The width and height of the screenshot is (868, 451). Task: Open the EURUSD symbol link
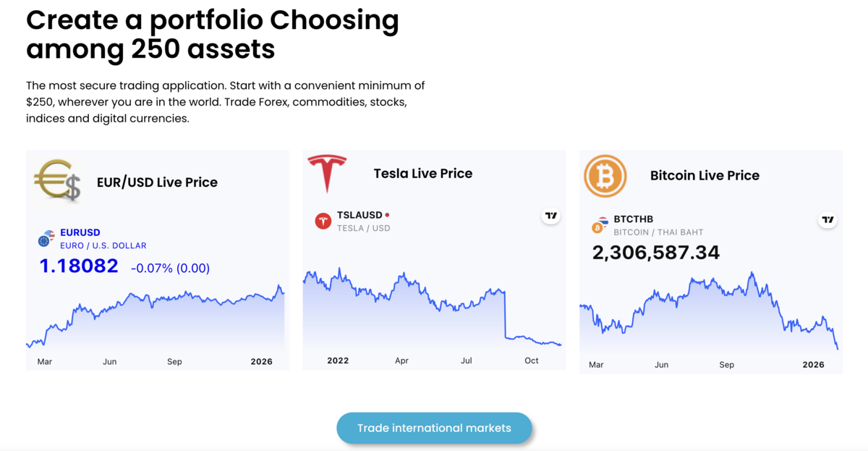[80, 233]
